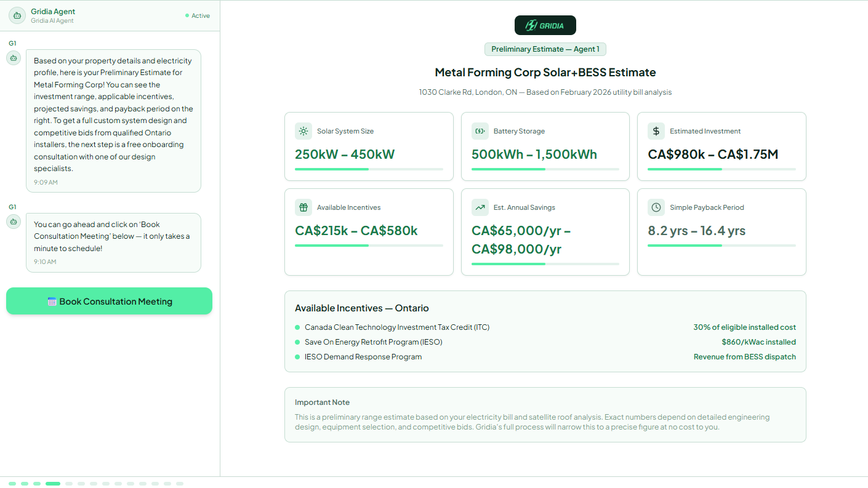Click the '8.2 yrs – 16.4 yrs' value
The width and height of the screenshot is (868, 488).
tap(697, 231)
